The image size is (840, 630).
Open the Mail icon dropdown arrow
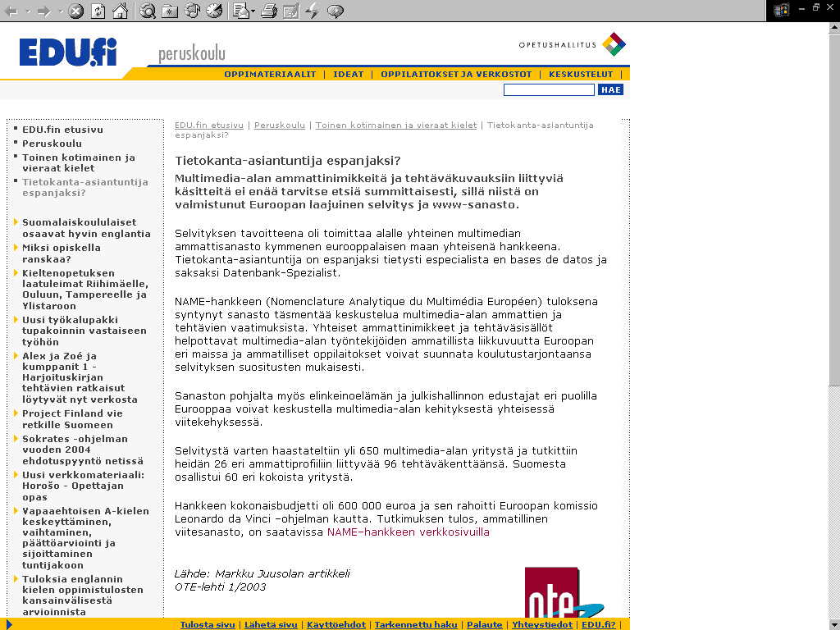click(253, 11)
